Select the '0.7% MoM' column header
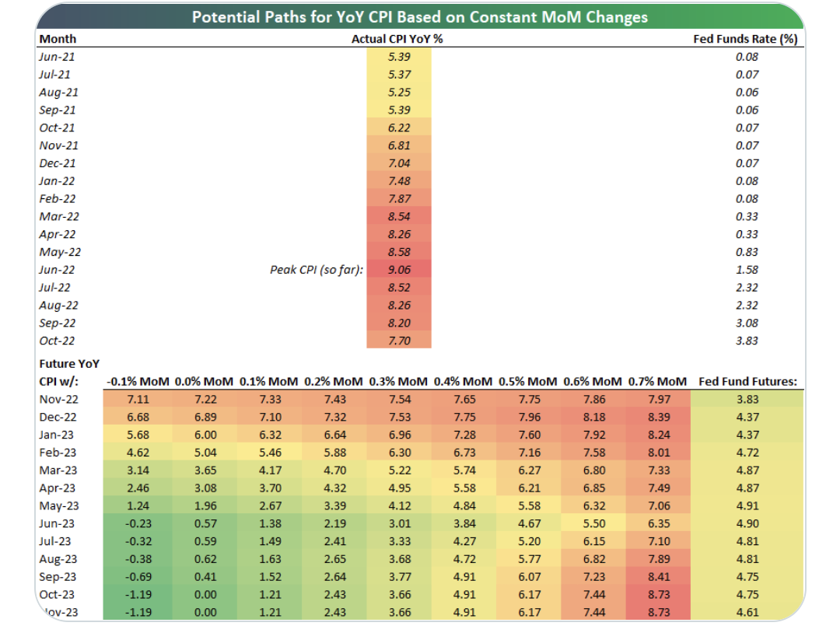Screen dimensions: 840x633 click(657, 381)
